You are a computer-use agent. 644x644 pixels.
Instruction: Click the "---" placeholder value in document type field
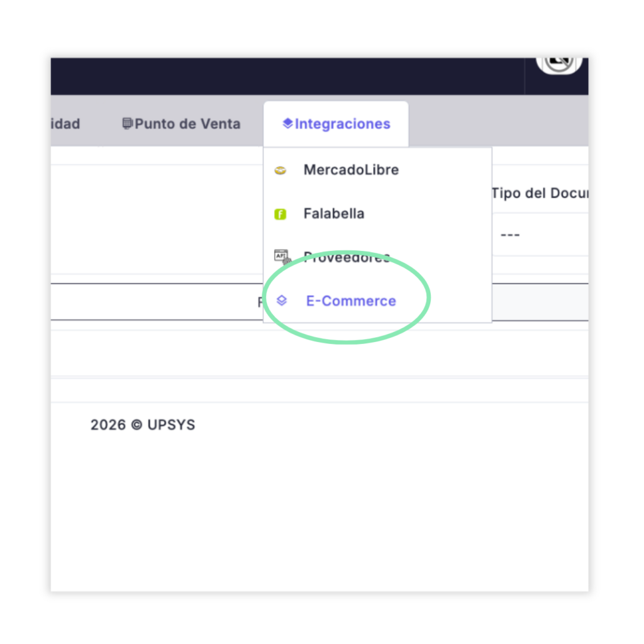[510, 235]
